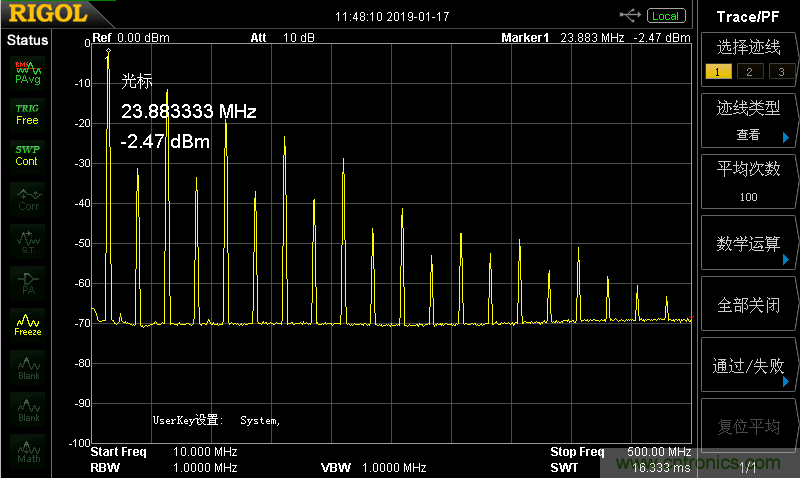Click the Status panel header
The image size is (800, 478).
point(27,40)
